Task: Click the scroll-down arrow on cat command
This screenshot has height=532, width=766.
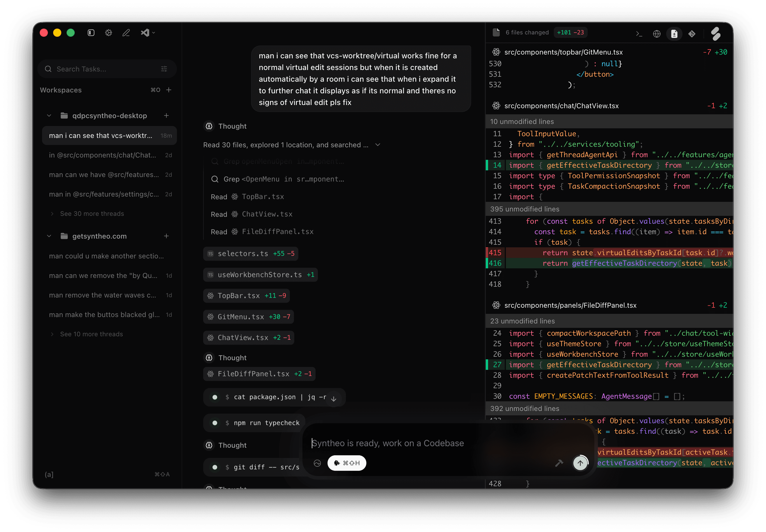Action: point(334,399)
